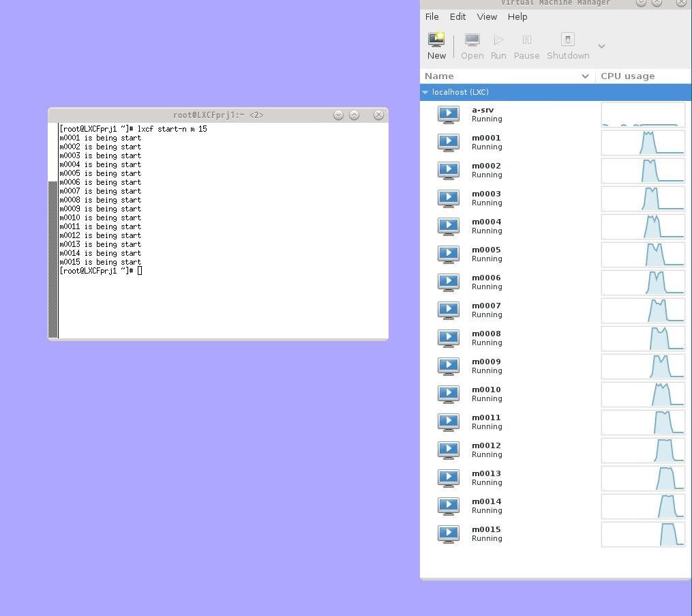Open the Shutdown options dropdown arrow
The image size is (692, 616).
point(601,46)
